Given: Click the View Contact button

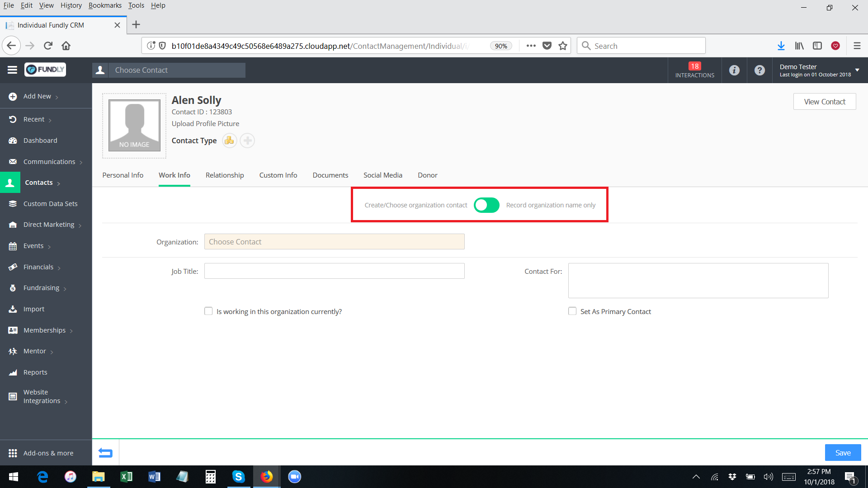Looking at the screenshot, I should [x=824, y=102].
